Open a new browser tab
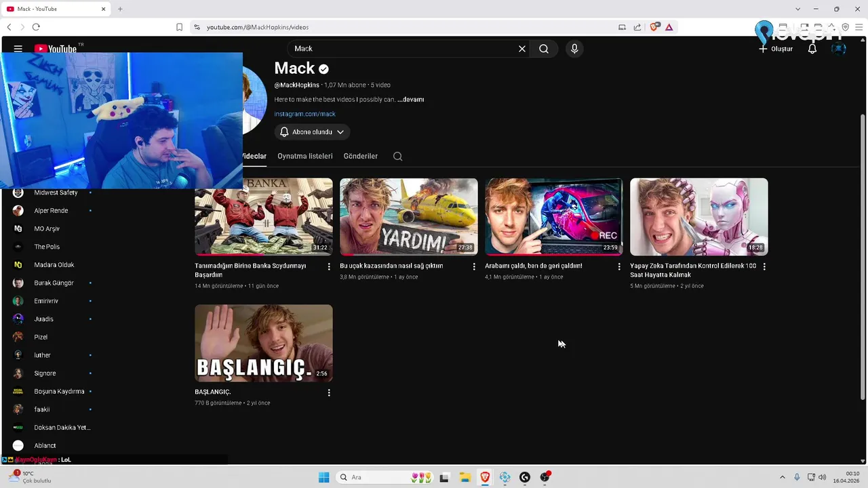This screenshot has width=868, height=488. pos(120,9)
